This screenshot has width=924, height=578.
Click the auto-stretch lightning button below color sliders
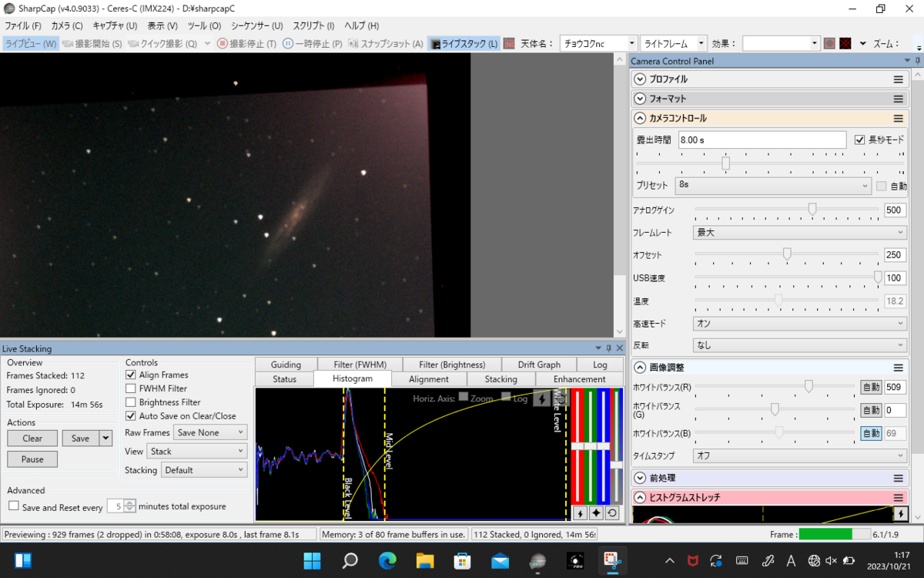click(578, 513)
